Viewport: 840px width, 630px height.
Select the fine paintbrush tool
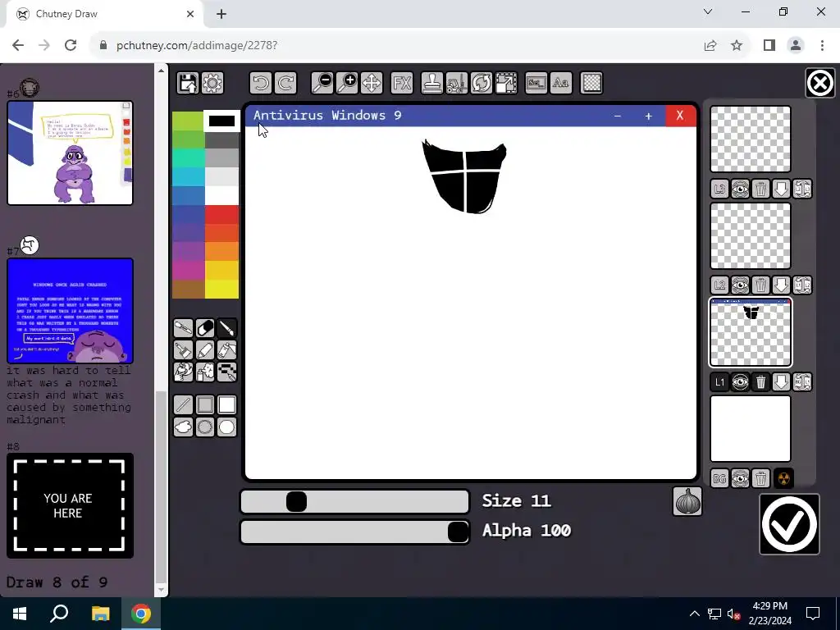[227, 328]
